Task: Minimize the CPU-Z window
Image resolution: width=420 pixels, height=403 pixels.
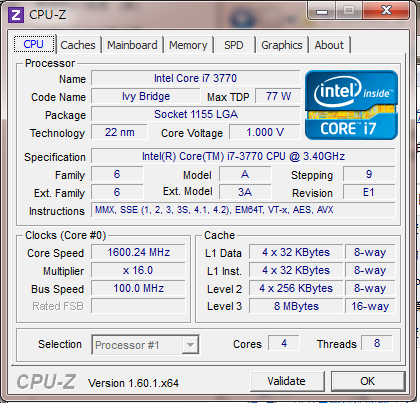Action: point(322,12)
